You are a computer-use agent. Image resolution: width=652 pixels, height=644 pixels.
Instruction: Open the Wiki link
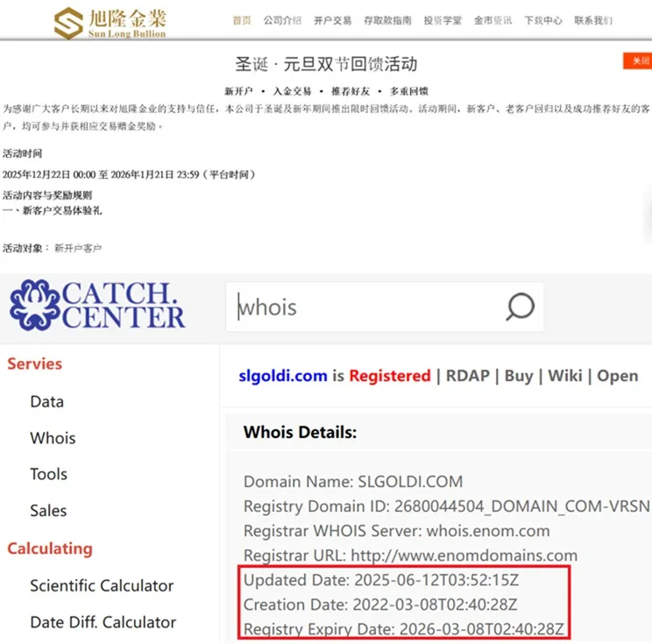(564, 376)
